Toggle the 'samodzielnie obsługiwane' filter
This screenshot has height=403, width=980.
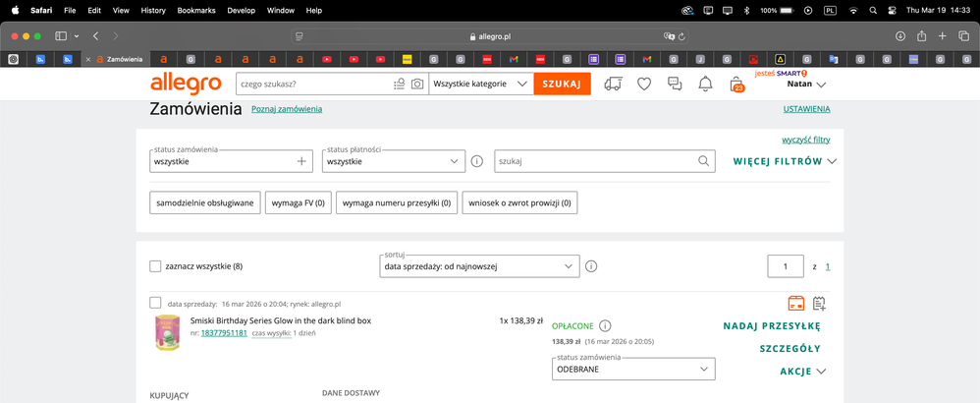pos(205,202)
